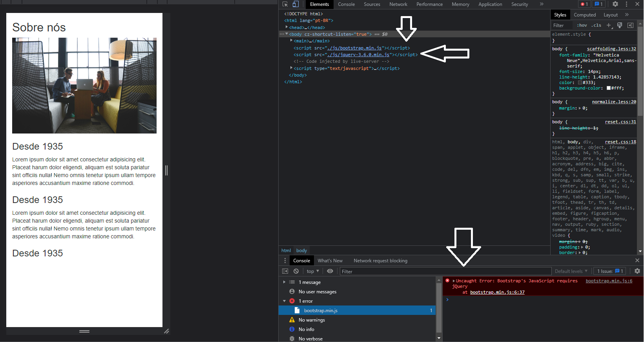This screenshot has width=644, height=342.
Task: Switch to the Performance tab
Action: (x=429, y=4)
